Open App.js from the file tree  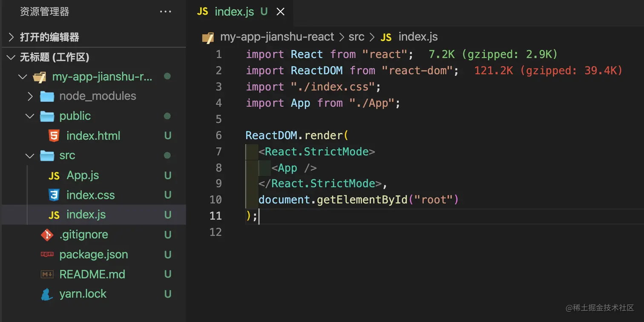point(83,175)
